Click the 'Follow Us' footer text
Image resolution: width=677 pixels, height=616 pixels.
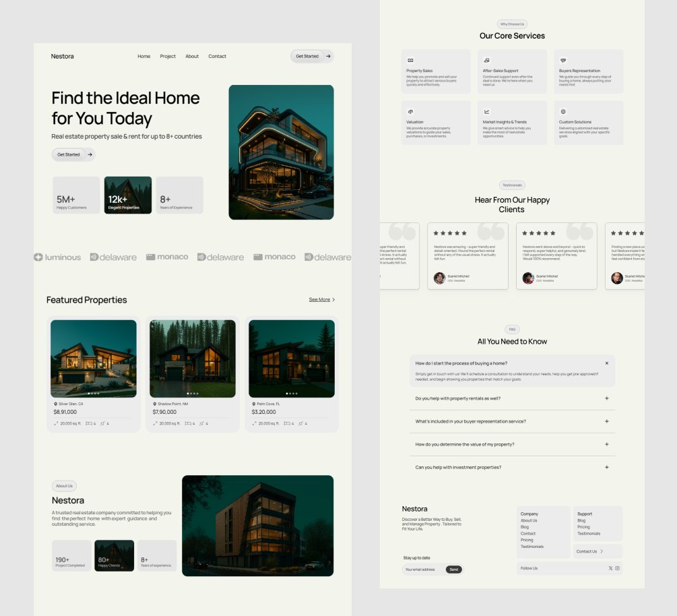pos(529,568)
